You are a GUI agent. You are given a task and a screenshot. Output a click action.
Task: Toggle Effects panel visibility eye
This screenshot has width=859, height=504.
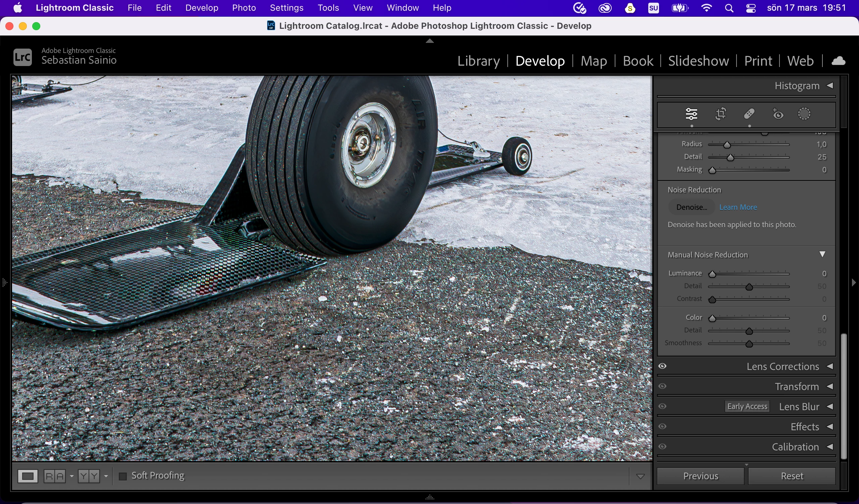pyautogui.click(x=662, y=426)
